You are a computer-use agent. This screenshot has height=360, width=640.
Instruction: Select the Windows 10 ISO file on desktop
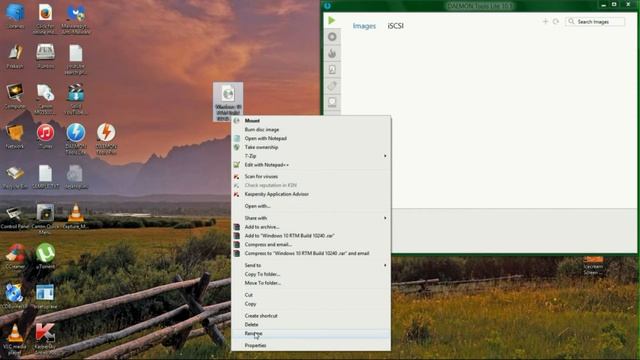(x=228, y=101)
